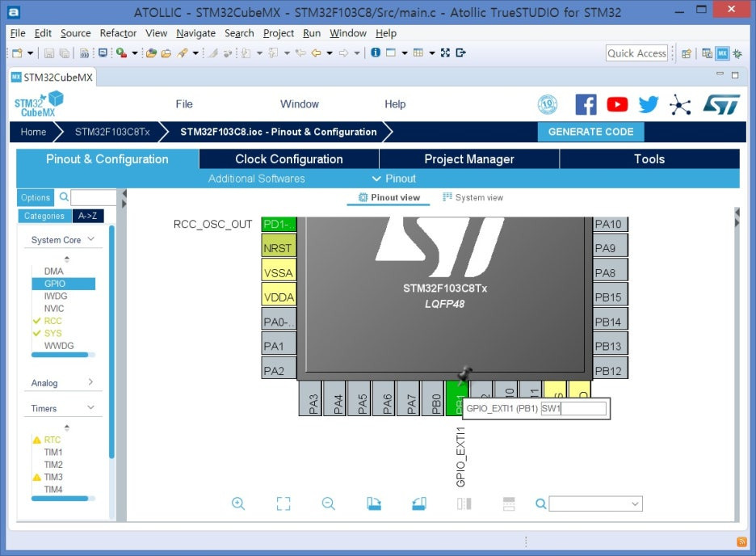The width and height of the screenshot is (756, 556).
Task: Select A->Z sorting tab
Action: point(88,216)
